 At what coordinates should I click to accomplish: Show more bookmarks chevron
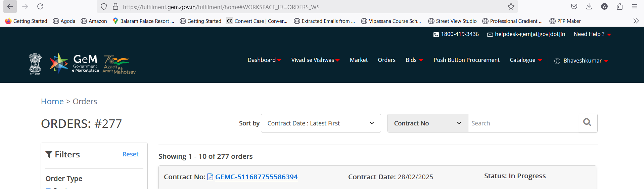tap(636, 21)
